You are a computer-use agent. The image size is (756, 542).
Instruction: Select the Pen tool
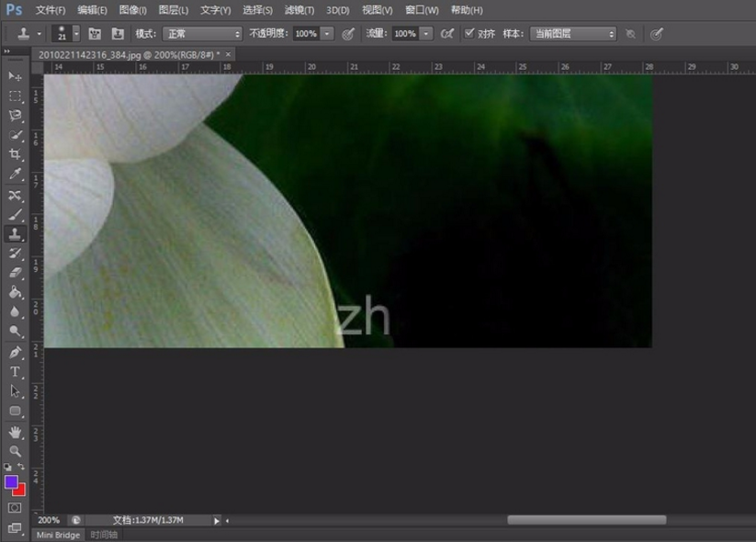pos(15,353)
